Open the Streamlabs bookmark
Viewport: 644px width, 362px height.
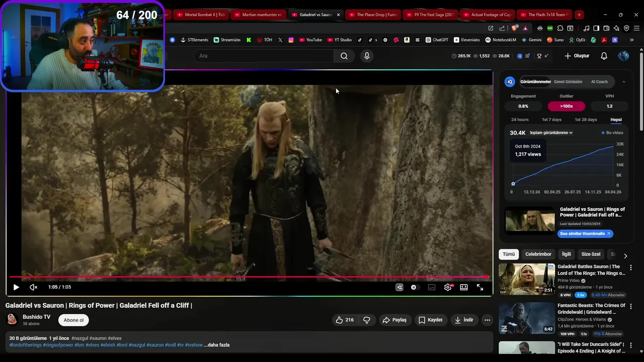click(x=227, y=40)
